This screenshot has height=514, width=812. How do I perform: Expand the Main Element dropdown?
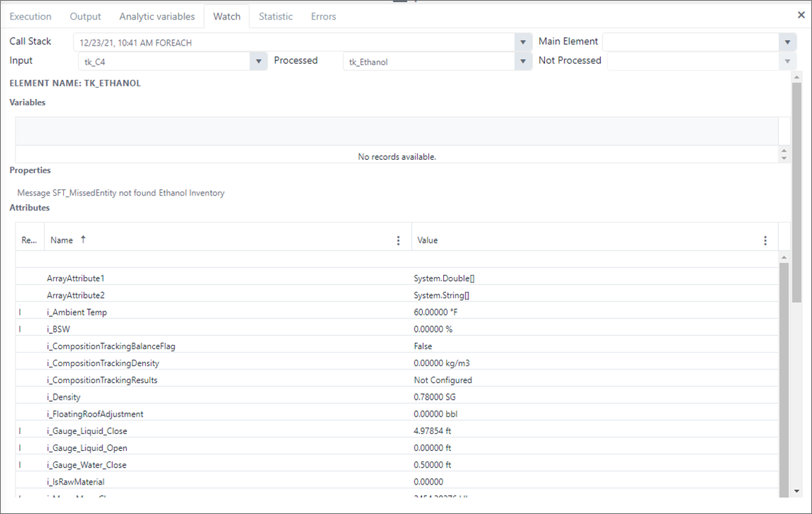coord(788,43)
